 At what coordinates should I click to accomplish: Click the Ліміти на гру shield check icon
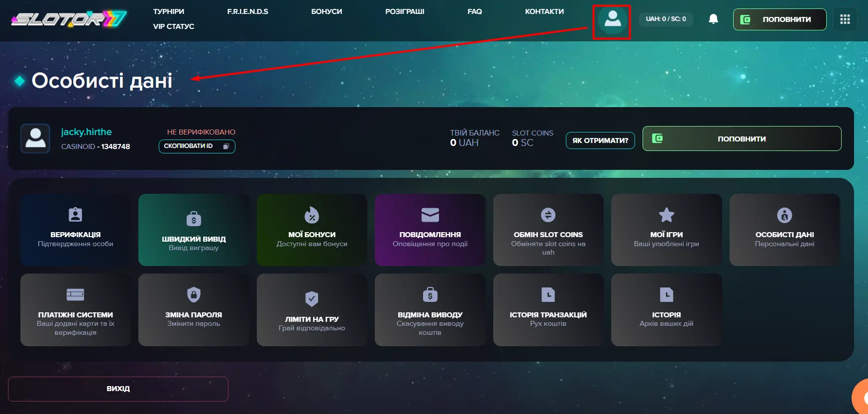312,299
